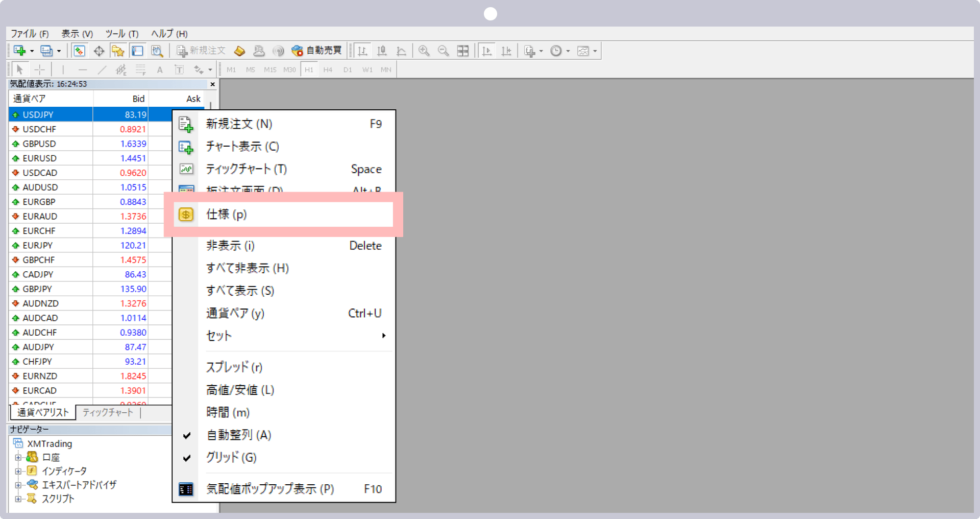Viewport: 980px width, 519px height.
Task: Select the EURUSD row
Action: click(x=90, y=158)
